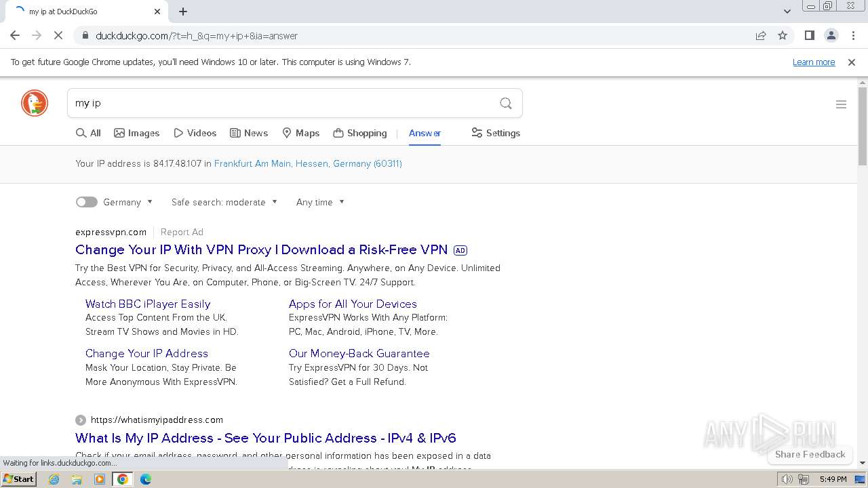
Task: Switch to the All results tab
Action: pos(88,133)
